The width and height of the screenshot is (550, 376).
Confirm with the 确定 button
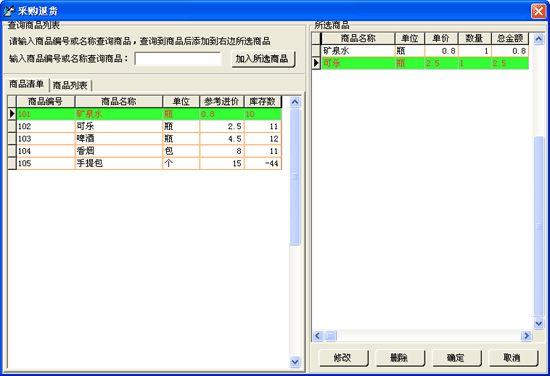[457, 358]
